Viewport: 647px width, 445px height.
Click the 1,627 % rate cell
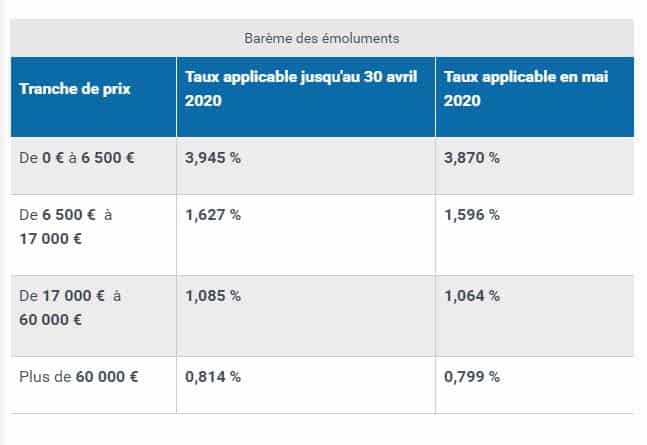click(x=213, y=215)
